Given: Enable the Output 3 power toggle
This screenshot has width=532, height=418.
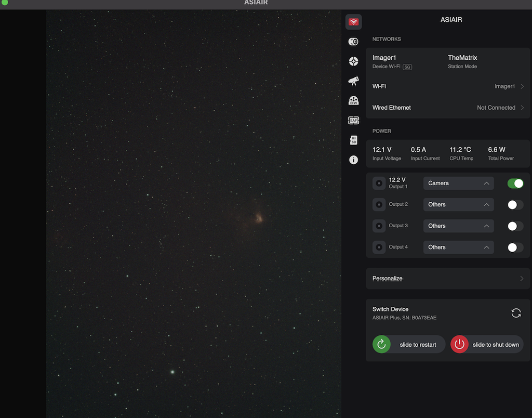Looking at the screenshot, I should tap(515, 226).
